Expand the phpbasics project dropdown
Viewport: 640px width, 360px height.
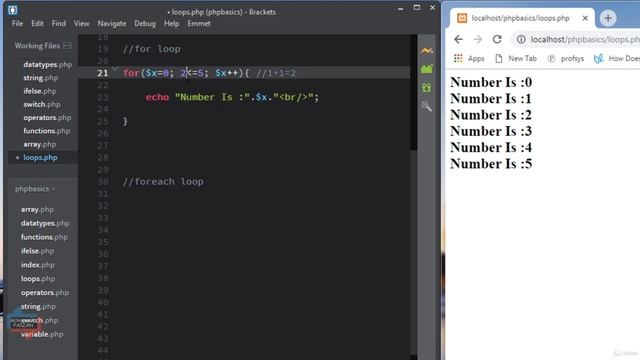pos(35,189)
